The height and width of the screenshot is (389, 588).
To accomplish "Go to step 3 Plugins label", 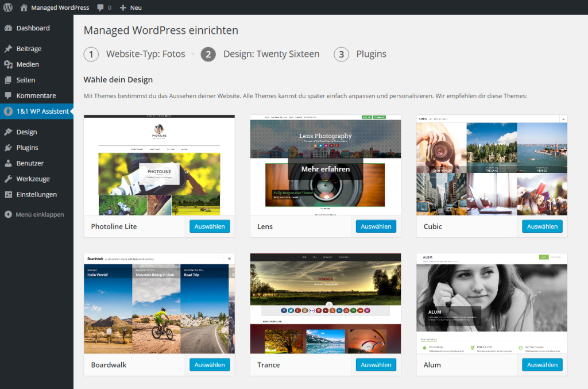I will (x=372, y=54).
